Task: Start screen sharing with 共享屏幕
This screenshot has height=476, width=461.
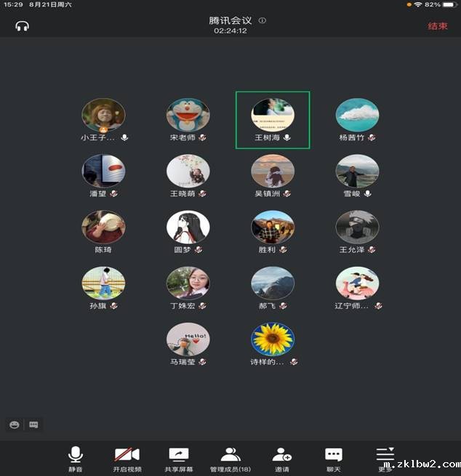Action: pos(179,459)
